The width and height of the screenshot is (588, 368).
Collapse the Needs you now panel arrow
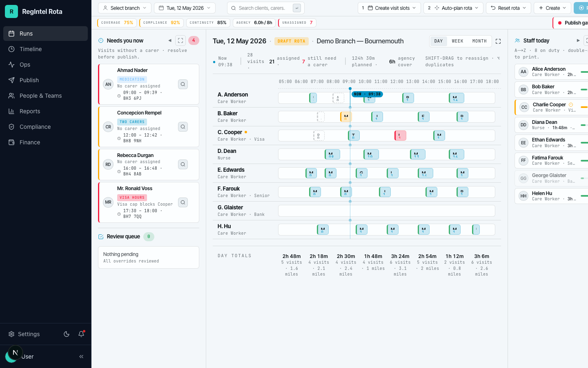[170, 40]
